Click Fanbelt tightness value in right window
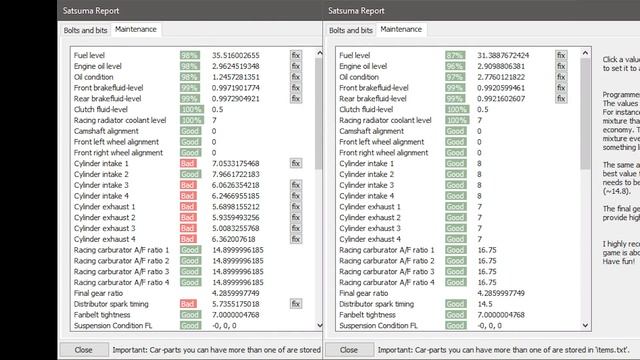Image resolution: width=640 pixels, height=360 pixels. [501, 315]
